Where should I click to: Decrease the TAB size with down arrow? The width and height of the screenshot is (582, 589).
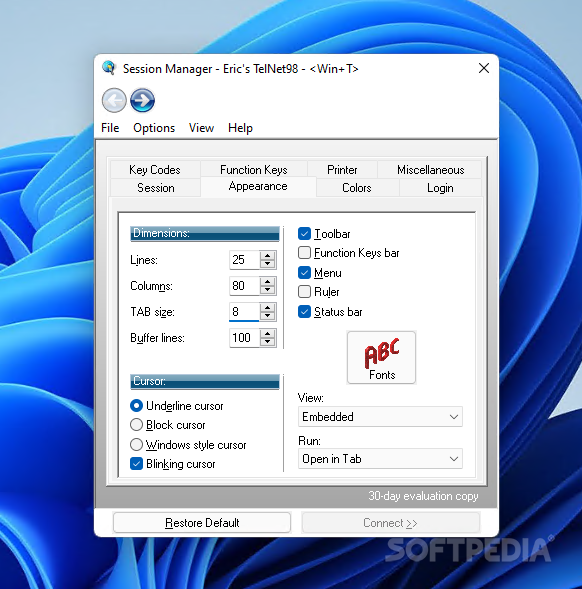(x=268, y=316)
